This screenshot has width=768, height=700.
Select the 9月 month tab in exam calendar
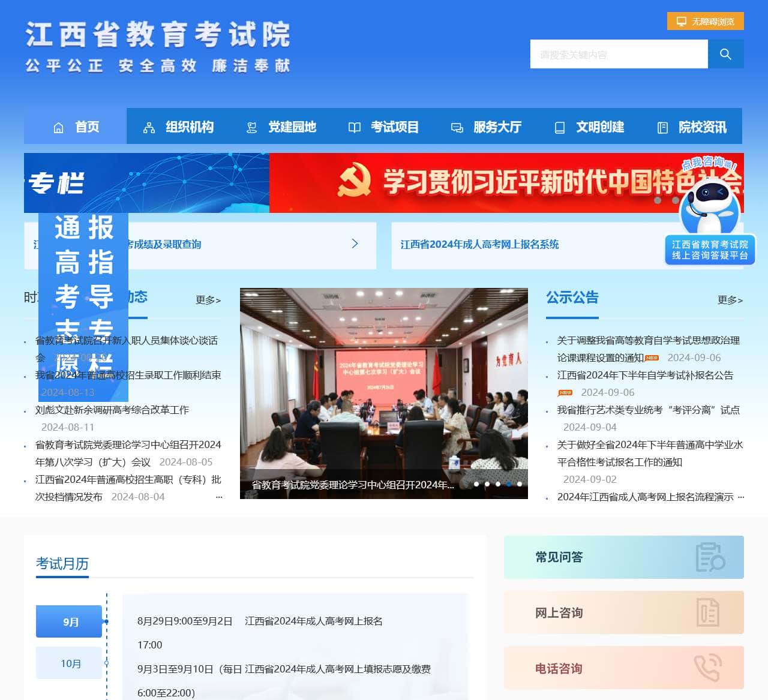[x=69, y=621]
